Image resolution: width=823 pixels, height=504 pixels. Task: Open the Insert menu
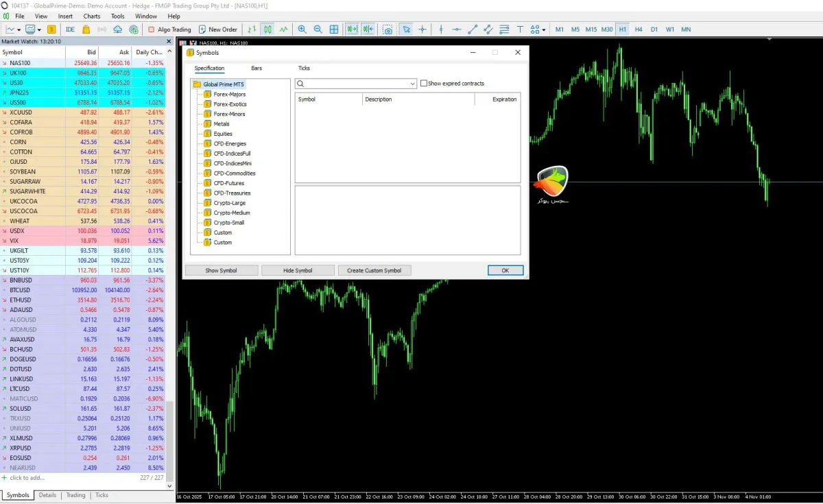coord(65,16)
